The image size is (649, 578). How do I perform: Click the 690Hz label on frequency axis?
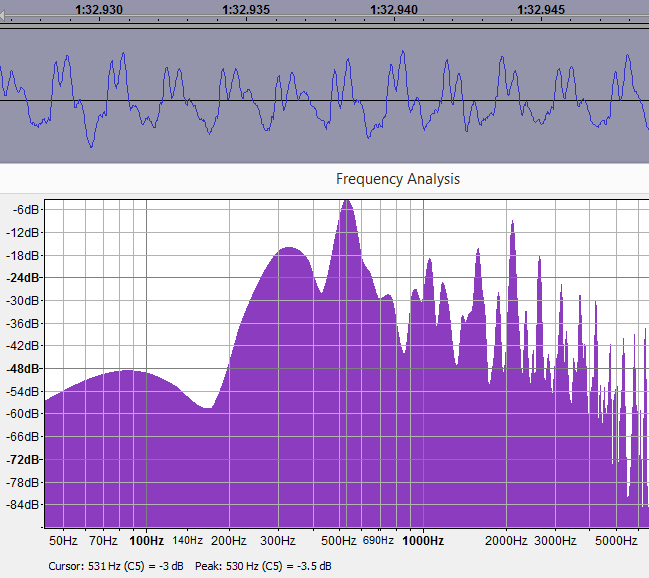pyautogui.click(x=378, y=540)
